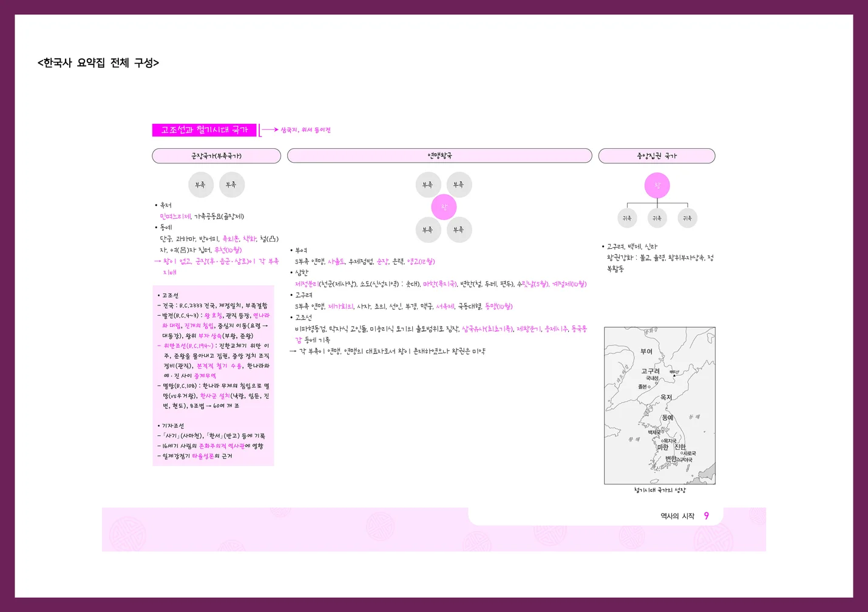The image size is (868, 612).
Task: Click the text '국동대혈'
Action: click(x=470, y=307)
